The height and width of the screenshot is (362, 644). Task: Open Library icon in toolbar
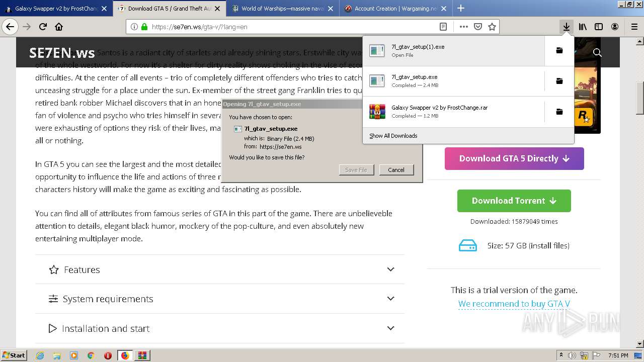pyautogui.click(x=583, y=27)
